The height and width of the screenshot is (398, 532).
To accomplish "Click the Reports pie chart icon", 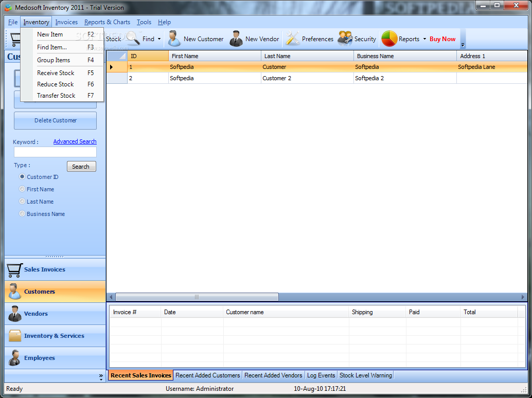I will 389,39.
